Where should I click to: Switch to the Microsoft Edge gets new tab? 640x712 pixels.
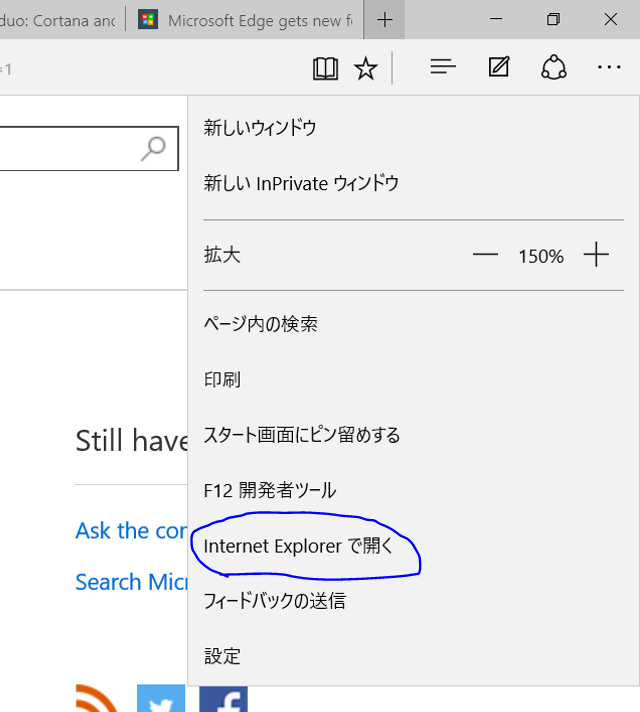245,20
